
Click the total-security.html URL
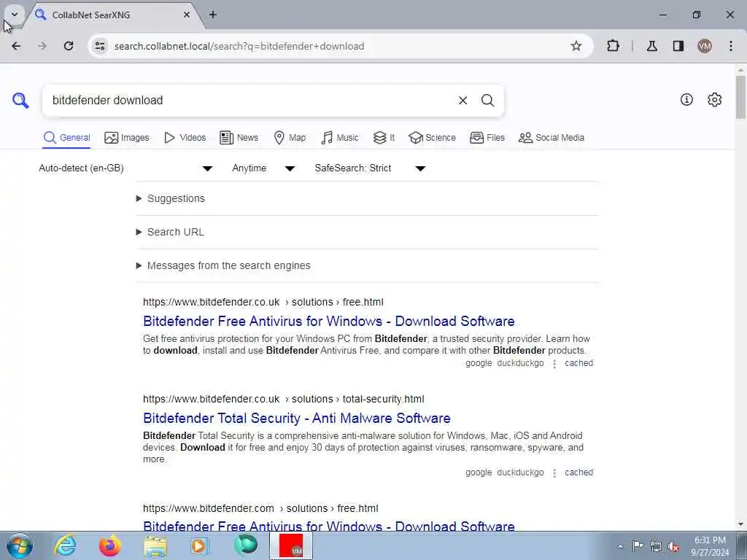[284, 399]
